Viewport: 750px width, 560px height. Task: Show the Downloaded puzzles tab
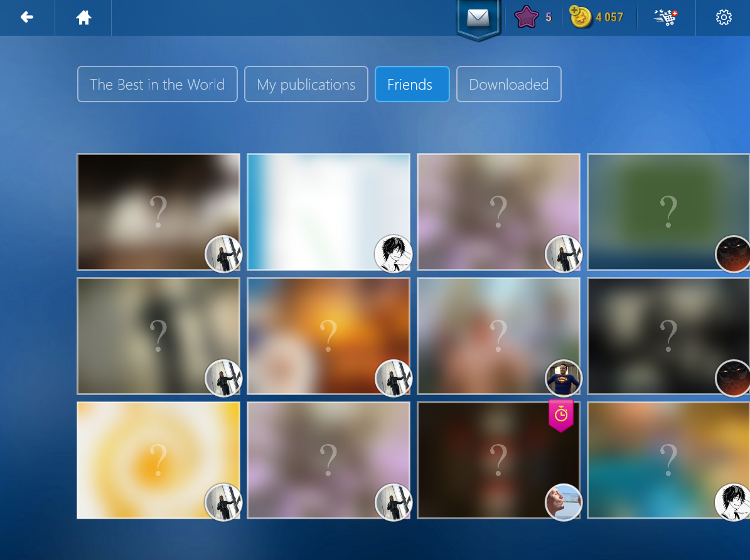[x=508, y=84]
